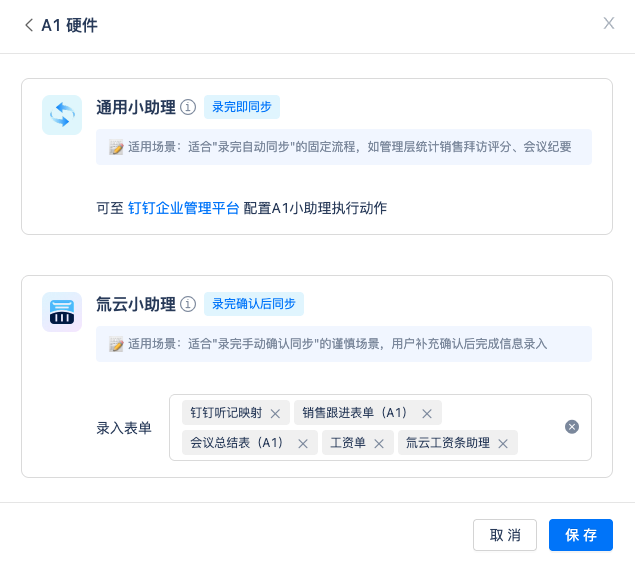Select the 钉钉听记映射 tag text
The height and width of the screenshot is (566, 635).
point(226,413)
